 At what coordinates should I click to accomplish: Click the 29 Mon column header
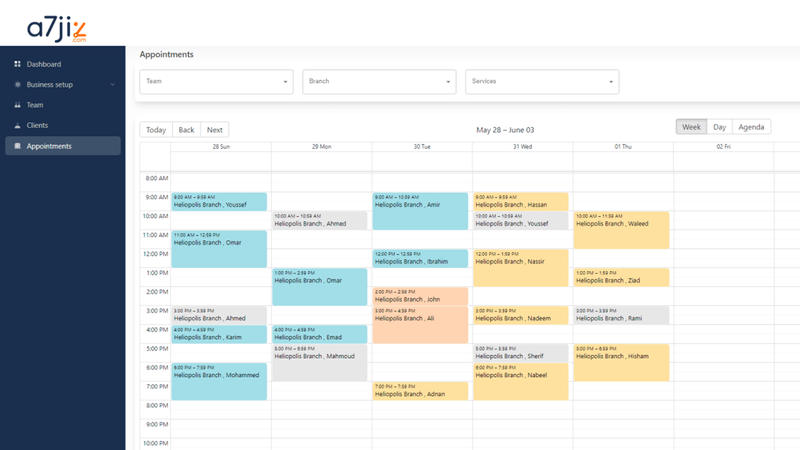tap(321, 146)
